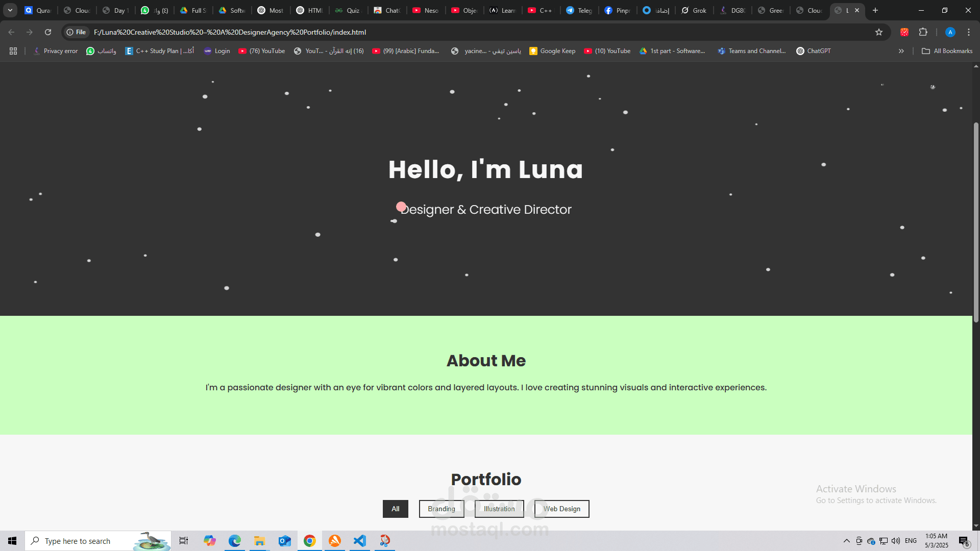Select the Web Design filter button
Viewport: 980px width, 551px height.
561,509
